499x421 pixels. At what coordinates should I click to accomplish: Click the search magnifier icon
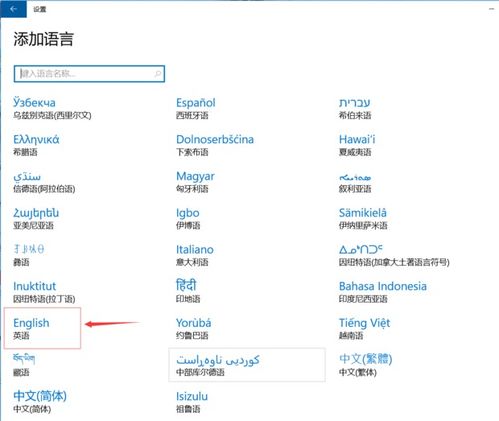tap(158, 74)
